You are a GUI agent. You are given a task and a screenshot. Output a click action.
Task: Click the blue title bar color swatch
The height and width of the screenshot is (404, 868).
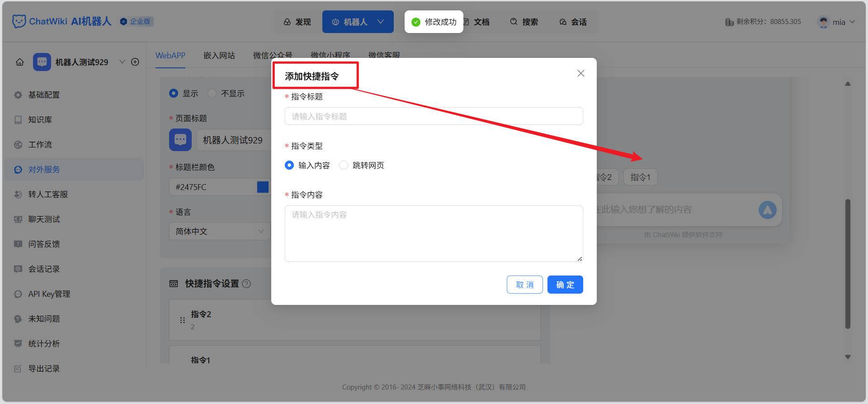(263, 187)
